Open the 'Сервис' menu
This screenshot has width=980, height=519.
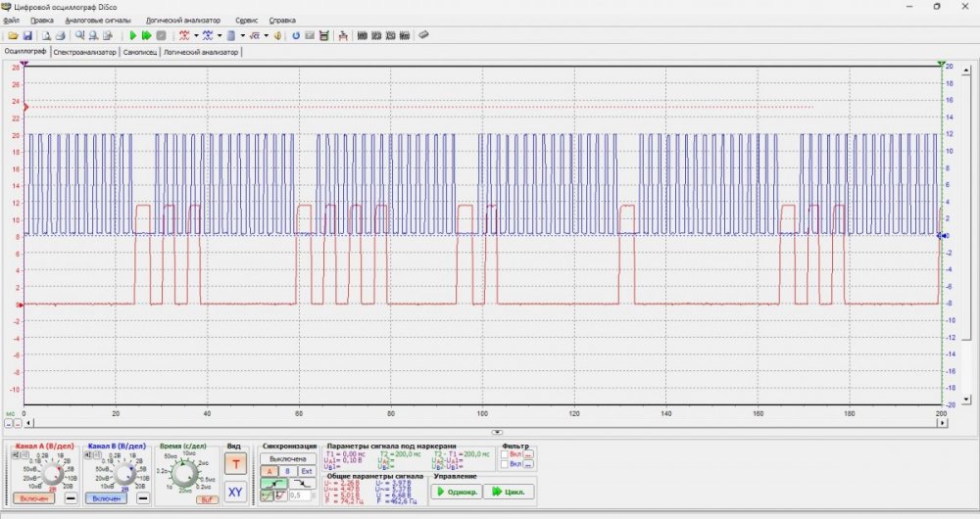click(247, 20)
